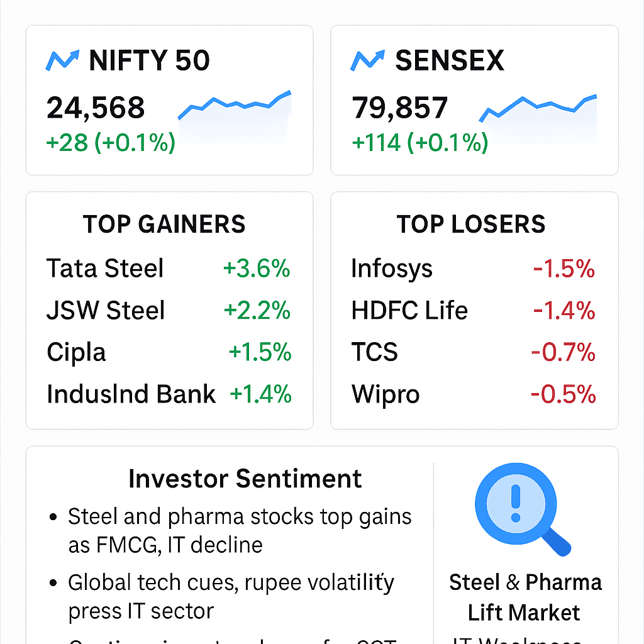644x644 pixels.
Task: Click the NIFTY 50 trend arrow icon
Action: click(x=63, y=60)
